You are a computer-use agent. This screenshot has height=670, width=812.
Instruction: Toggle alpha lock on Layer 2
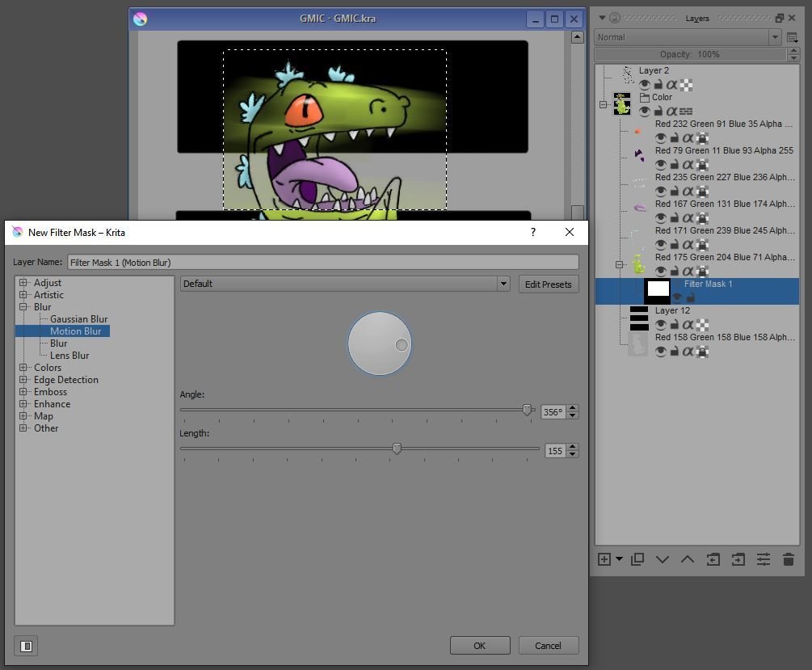686,85
